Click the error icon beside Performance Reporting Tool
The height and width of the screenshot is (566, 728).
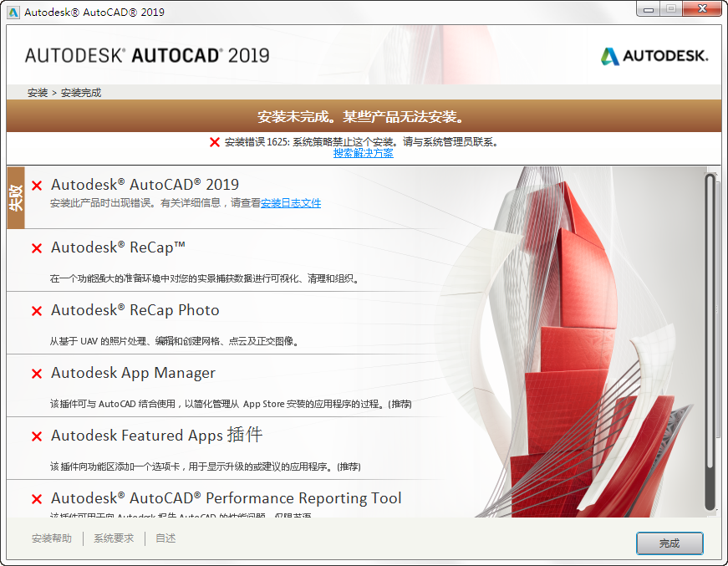[37, 499]
